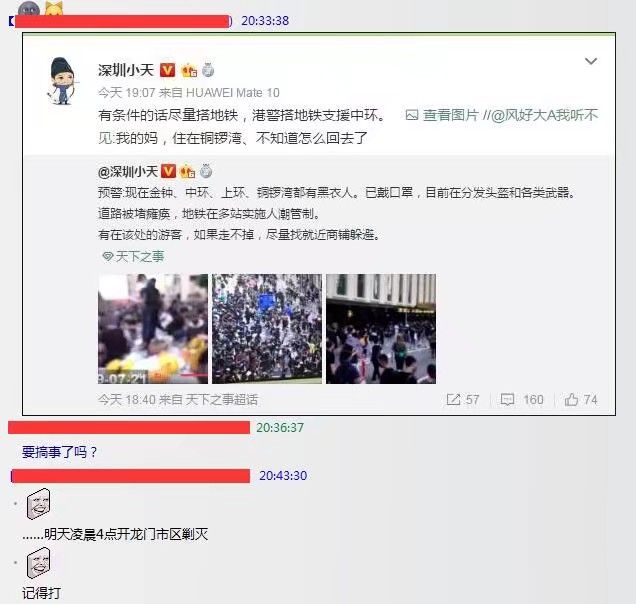Screen dimensions: 636x604
Task: Click the 深圳小天 profile avatar
Action: [x=62, y=81]
